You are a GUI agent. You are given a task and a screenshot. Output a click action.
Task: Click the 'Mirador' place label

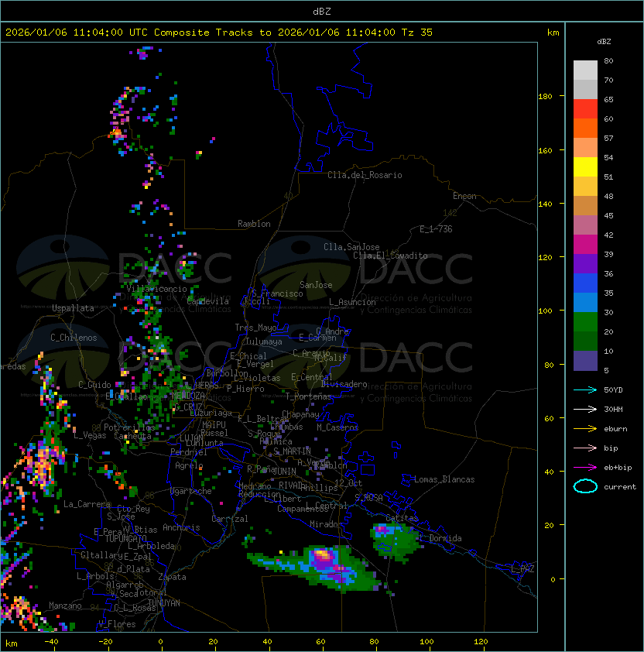coord(326,524)
